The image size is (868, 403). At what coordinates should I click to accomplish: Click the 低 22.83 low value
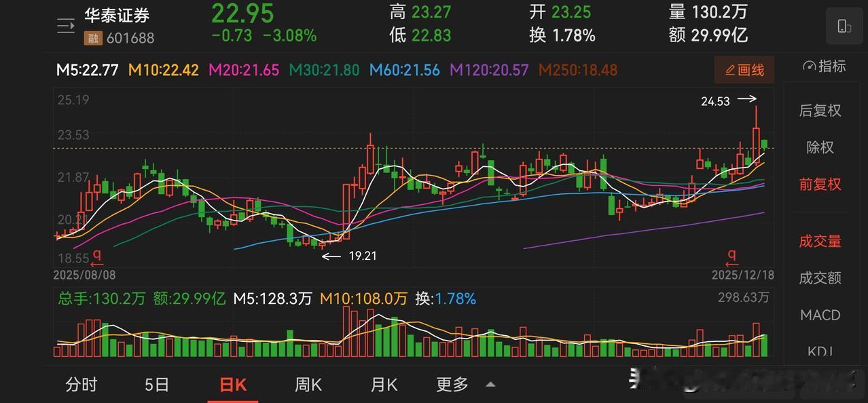[420, 35]
